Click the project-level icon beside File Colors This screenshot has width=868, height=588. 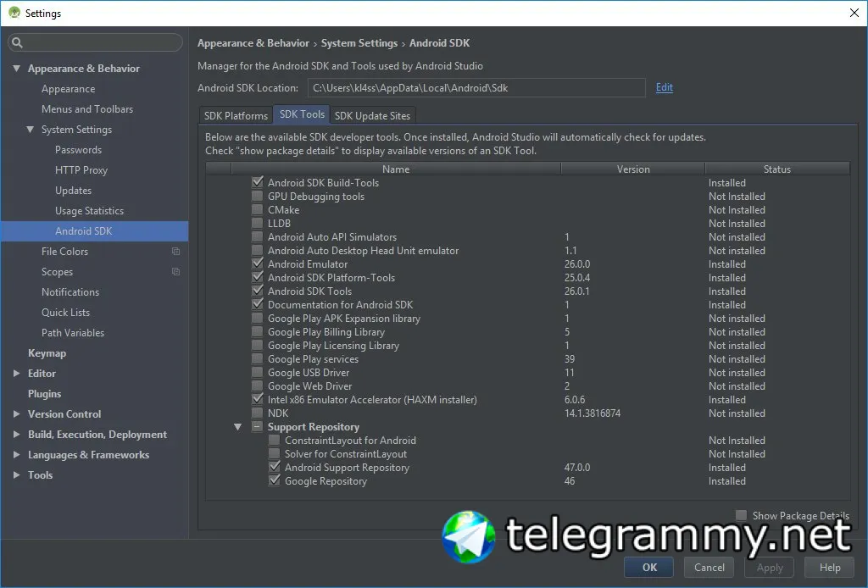(176, 251)
